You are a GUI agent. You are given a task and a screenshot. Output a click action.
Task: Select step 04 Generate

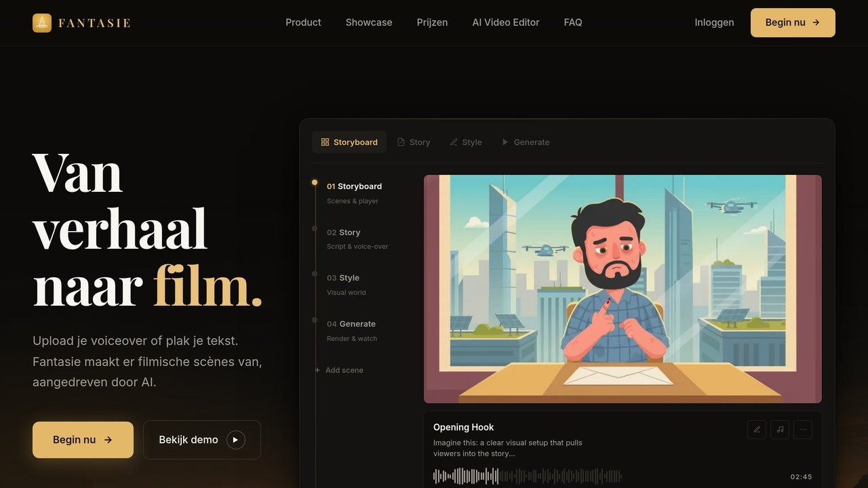[x=351, y=324]
